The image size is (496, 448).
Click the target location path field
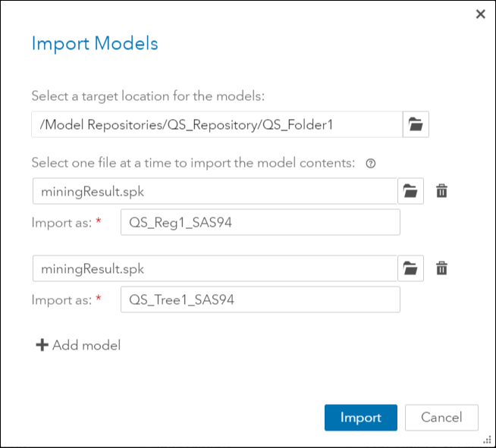(x=216, y=124)
